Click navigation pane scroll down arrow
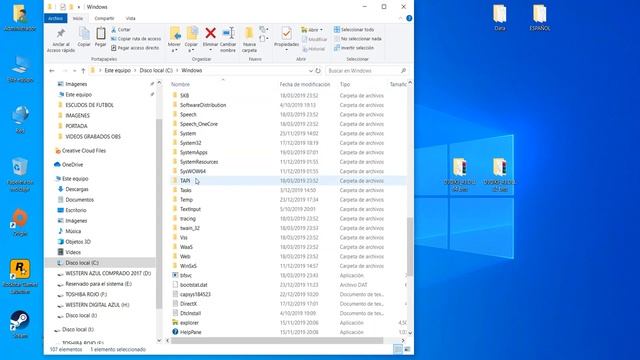 [x=159, y=340]
